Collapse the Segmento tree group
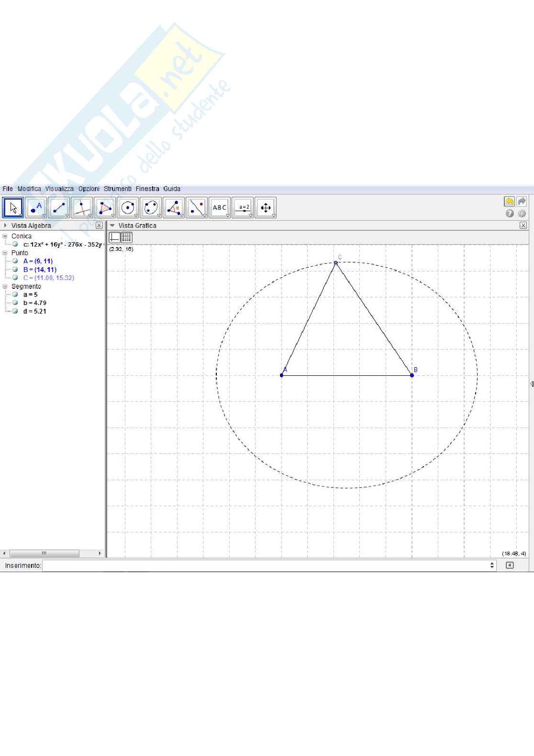Screen dimensions: 534x756 point(5,286)
